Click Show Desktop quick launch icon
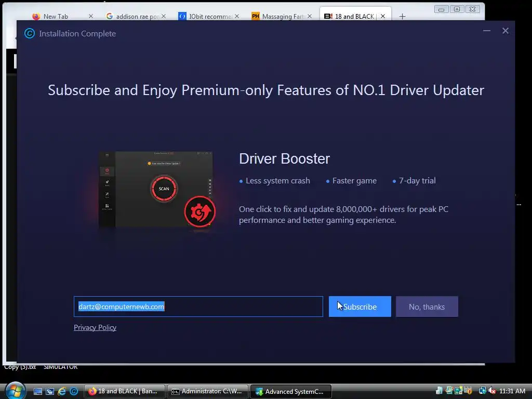 37,392
